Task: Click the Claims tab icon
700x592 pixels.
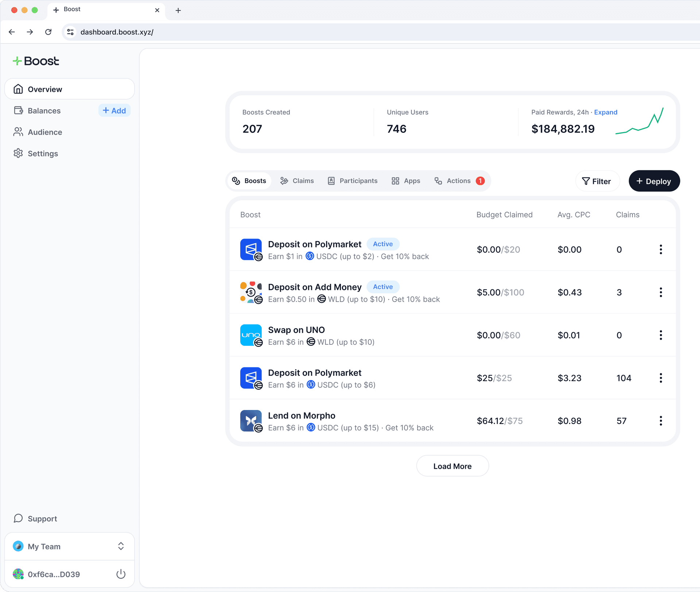Action: pos(284,181)
